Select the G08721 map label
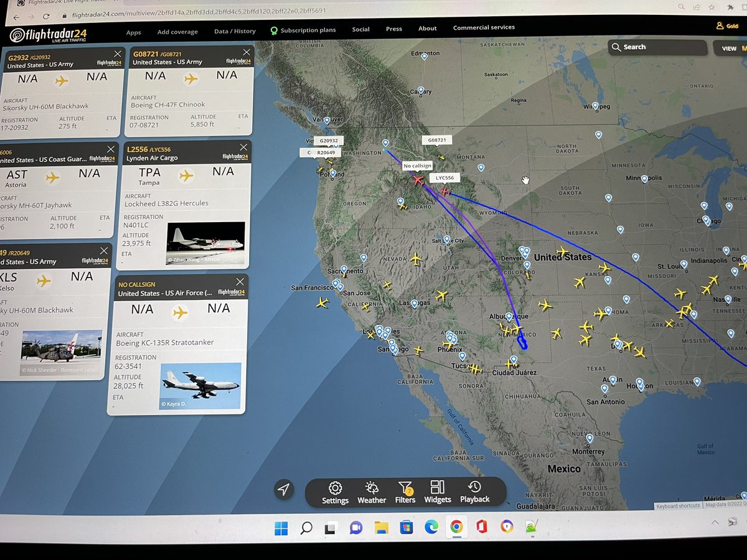This screenshot has height=560, width=747. 437,140
